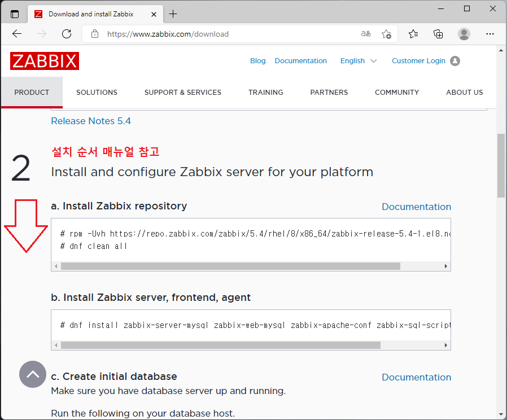Go back to the previous page
Image resolution: width=507 pixels, height=420 pixels.
click(x=17, y=34)
